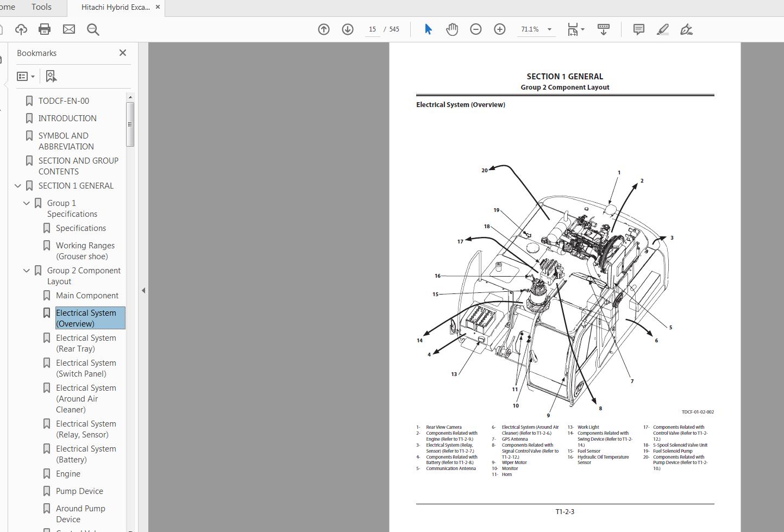The width and height of the screenshot is (784, 532).
Task: Select the Highlight pen tool
Action: coord(663,29)
